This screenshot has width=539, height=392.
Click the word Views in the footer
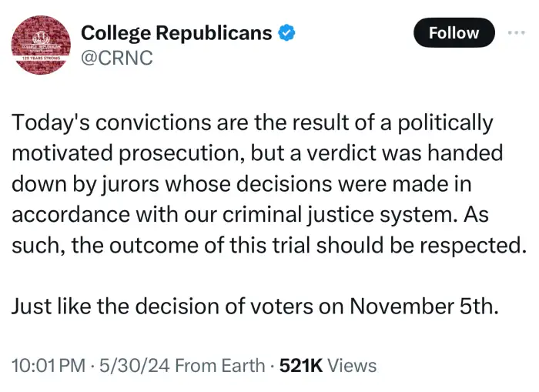click(352, 365)
